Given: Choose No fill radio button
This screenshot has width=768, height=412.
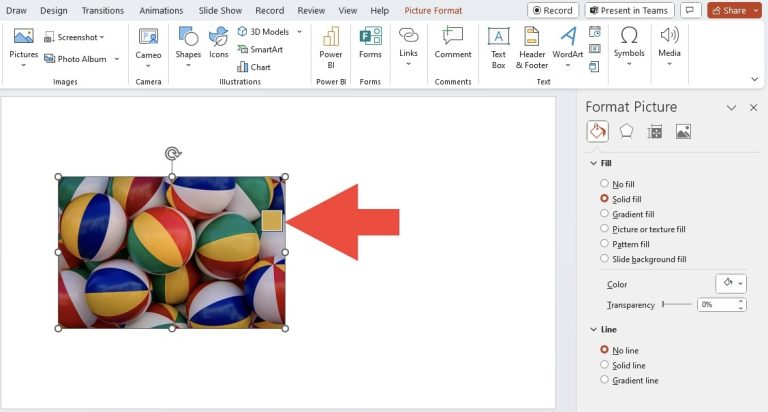Looking at the screenshot, I should point(605,184).
